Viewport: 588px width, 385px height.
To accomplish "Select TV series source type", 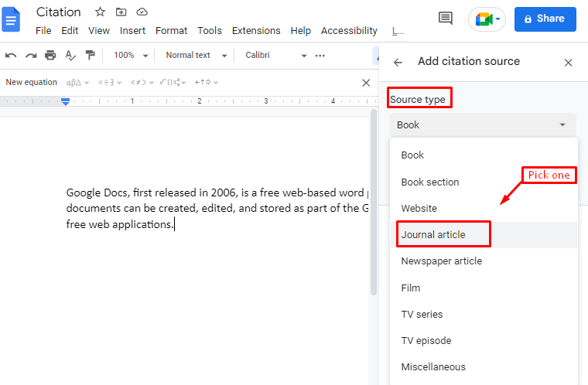I will pos(484,314).
